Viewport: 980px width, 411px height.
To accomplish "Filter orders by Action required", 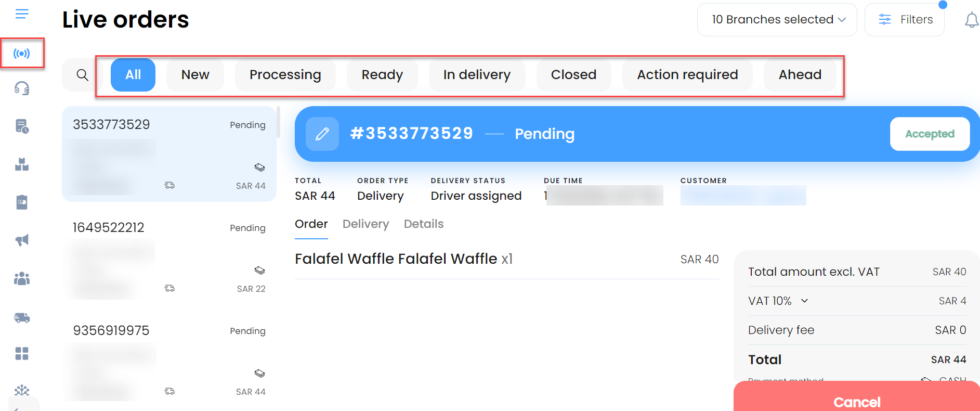I will (687, 75).
